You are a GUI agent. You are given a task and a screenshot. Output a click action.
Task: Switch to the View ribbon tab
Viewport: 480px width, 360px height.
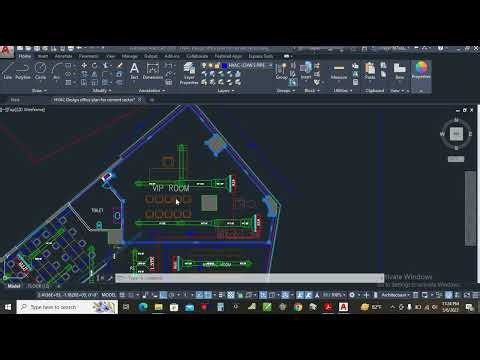coord(110,56)
